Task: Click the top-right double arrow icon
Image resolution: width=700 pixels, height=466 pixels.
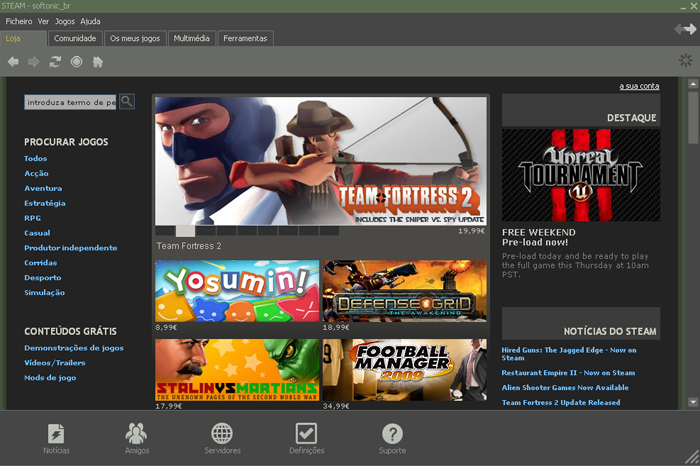Action: click(685, 29)
